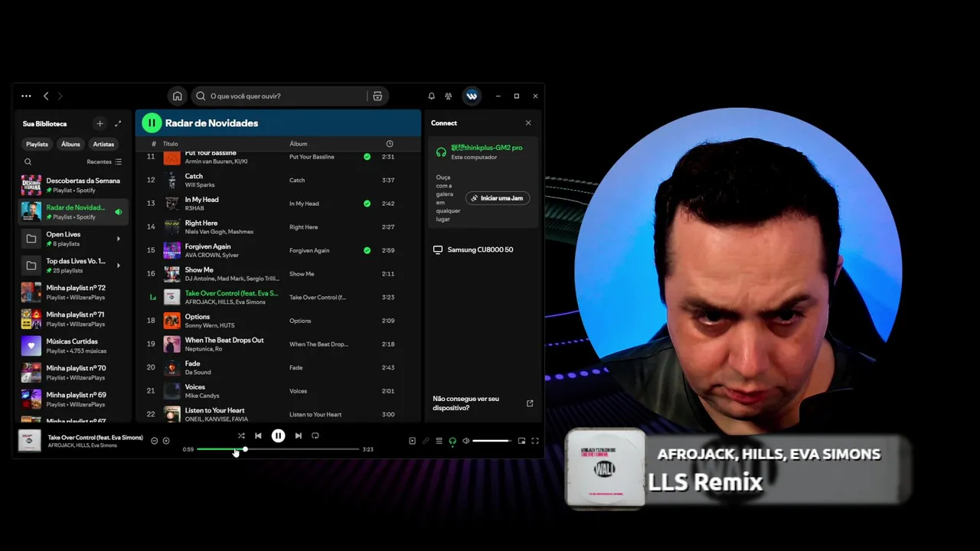980x551 pixels.
Task: Open the notifications bell
Action: pyautogui.click(x=431, y=96)
